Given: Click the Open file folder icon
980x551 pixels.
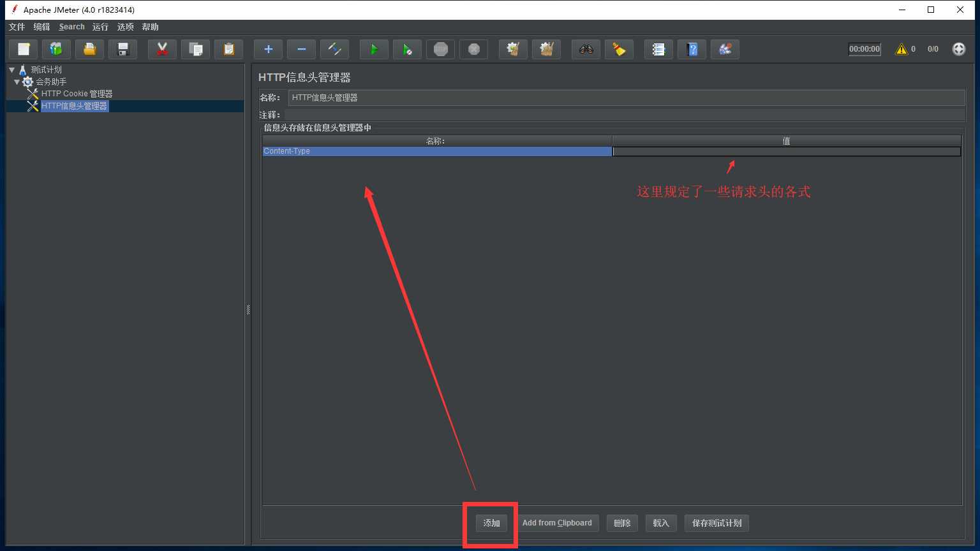Looking at the screenshot, I should click(x=89, y=49).
